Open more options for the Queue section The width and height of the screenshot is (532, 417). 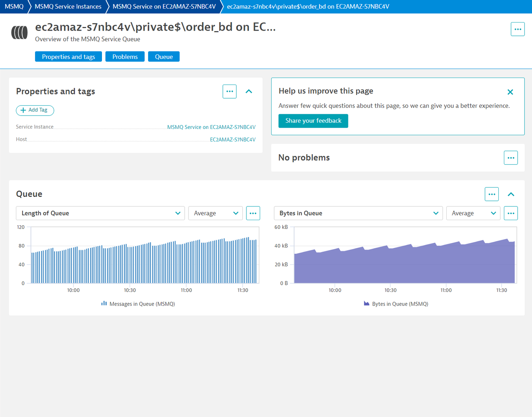(492, 194)
